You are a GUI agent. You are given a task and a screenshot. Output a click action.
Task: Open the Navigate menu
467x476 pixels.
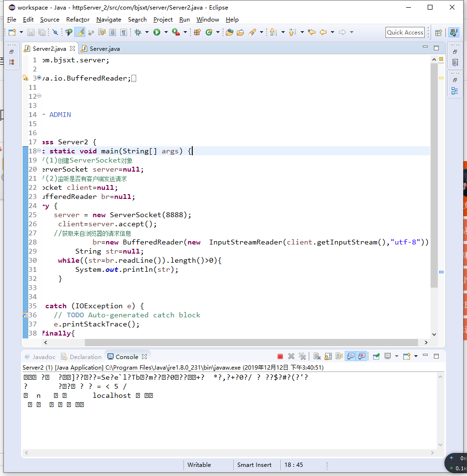click(109, 20)
